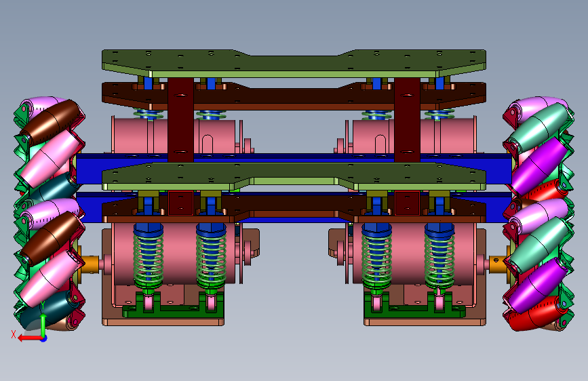Select the left dark red vertical bracket

[181, 120]
